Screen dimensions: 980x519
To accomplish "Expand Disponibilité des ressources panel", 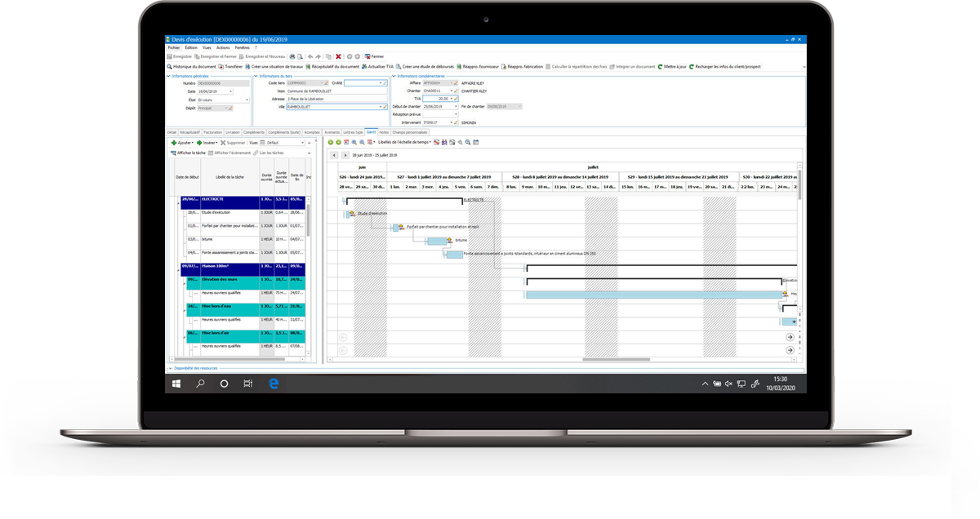I will pos(169,368).
